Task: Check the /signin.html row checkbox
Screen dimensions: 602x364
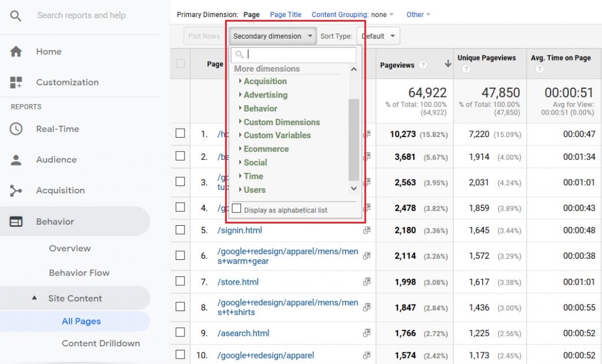Action: click(180, 229)
